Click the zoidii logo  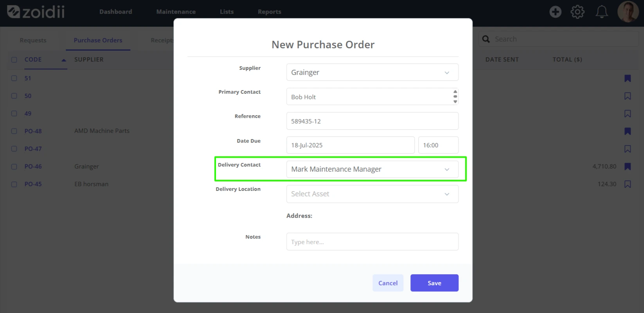(36, 12)
